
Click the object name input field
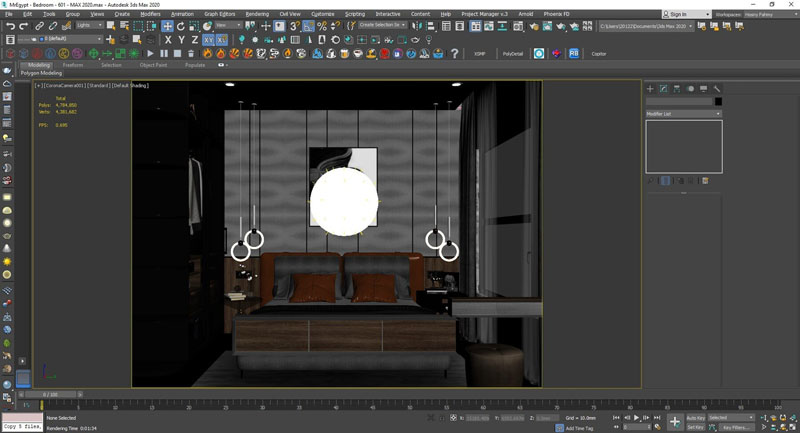point(678,101)
